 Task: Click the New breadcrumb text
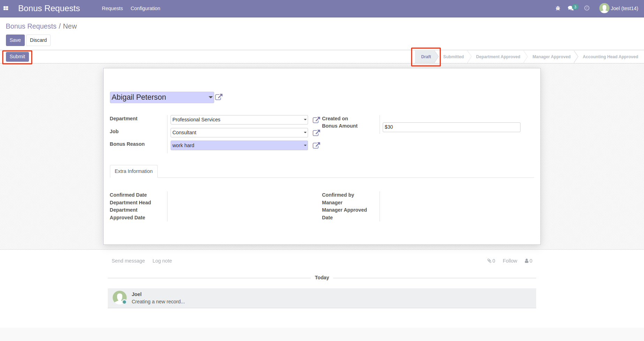point(70,26)
